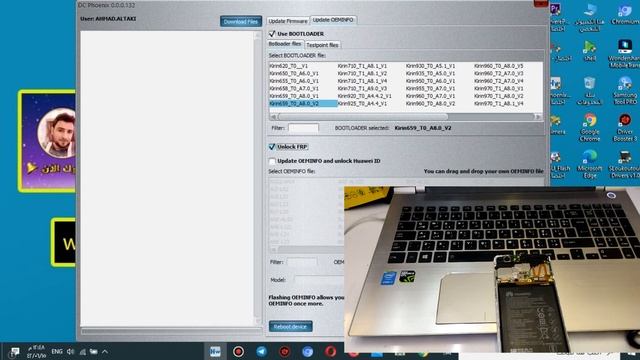The width and height of the screenshot is (640, 360).
Task: Select Kirin930_T0_A5.1_V1 bootloader file
Action: coord(431,66)
